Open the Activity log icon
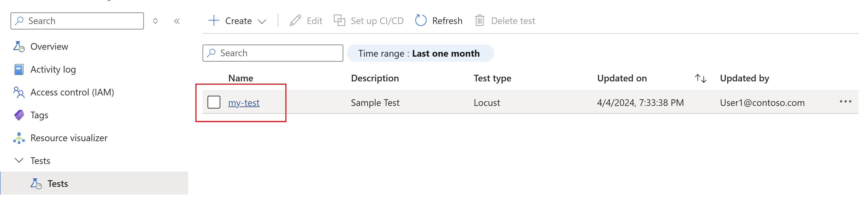The height and width of the screenshot is (199, 868). (x=19, y=70)
